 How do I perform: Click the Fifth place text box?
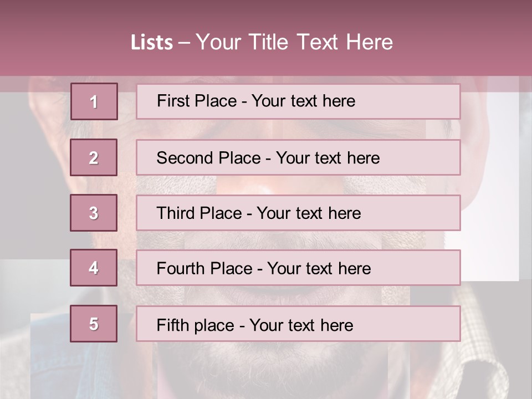[x=298, y=324]
